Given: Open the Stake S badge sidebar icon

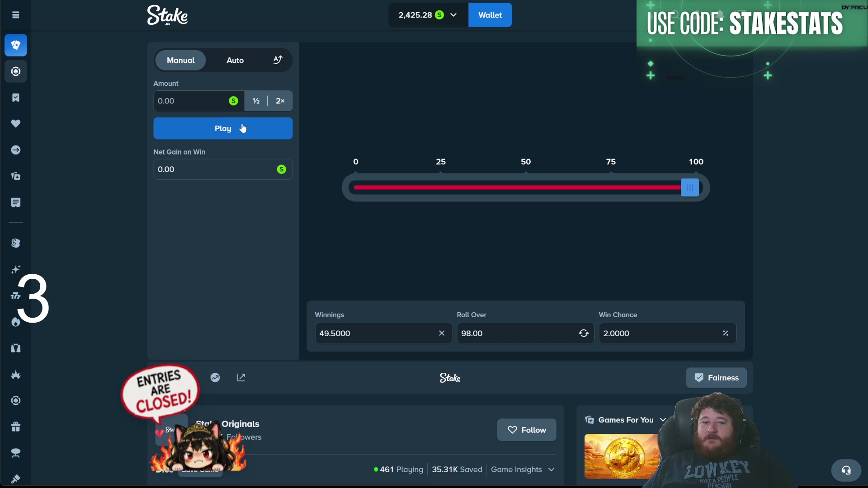Looking at the screenshot, I should pyautogui.click(x=16, y=243).
